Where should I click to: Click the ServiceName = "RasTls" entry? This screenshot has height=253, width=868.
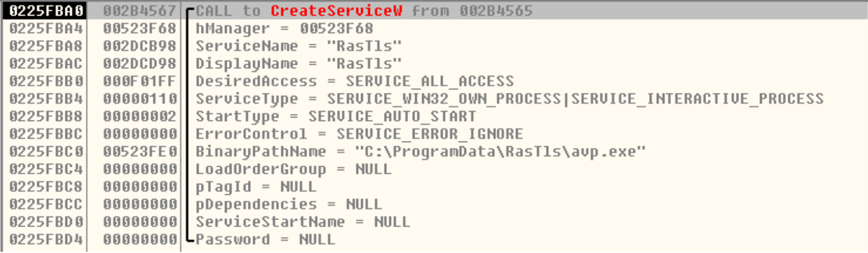(299, 46)
